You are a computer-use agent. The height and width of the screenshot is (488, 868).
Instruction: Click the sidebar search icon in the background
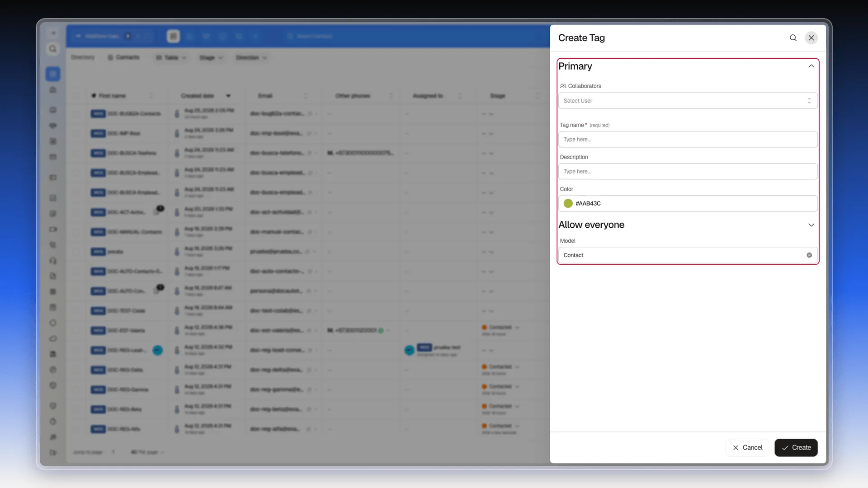(x=53, y=49)
